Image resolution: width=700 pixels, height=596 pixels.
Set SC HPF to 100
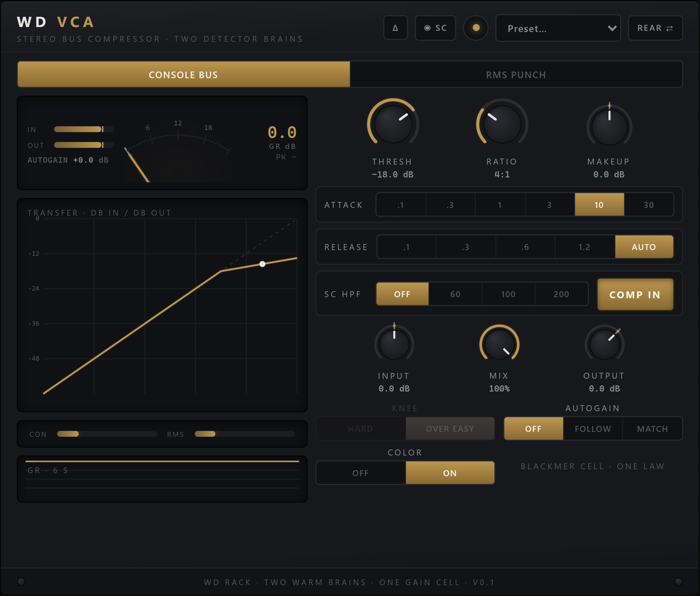[x=508, y=294]
